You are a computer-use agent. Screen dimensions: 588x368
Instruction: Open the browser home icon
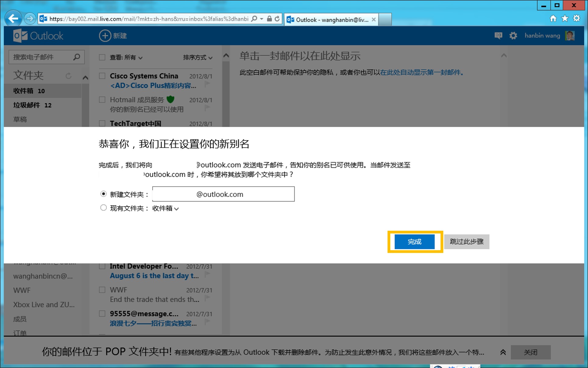click(x=553, y=19)
